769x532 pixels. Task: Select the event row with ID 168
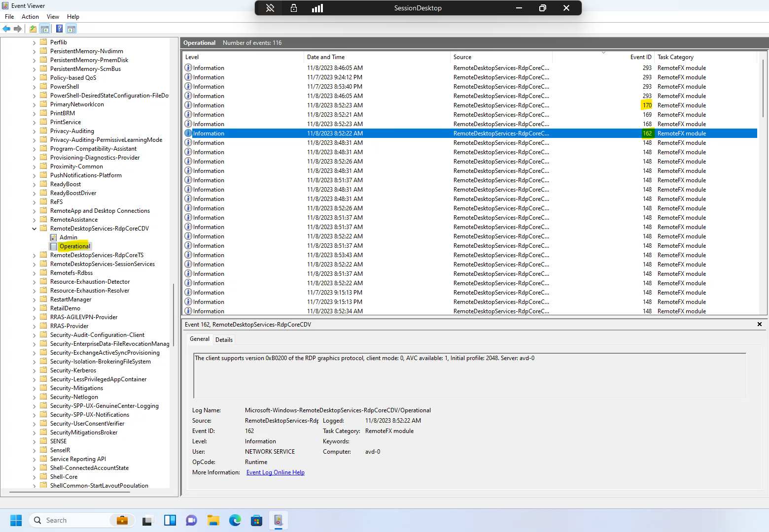[x=471, y=124]
